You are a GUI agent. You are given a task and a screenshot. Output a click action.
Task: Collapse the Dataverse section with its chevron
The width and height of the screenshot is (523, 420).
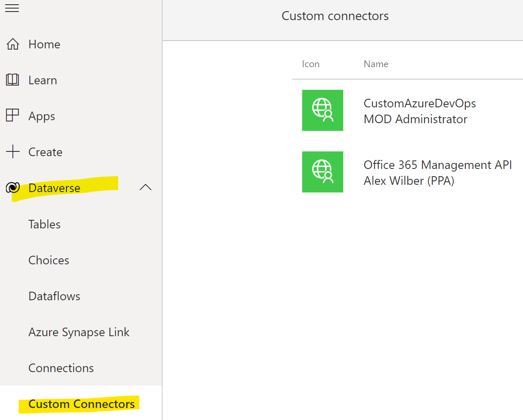point(146,187)
